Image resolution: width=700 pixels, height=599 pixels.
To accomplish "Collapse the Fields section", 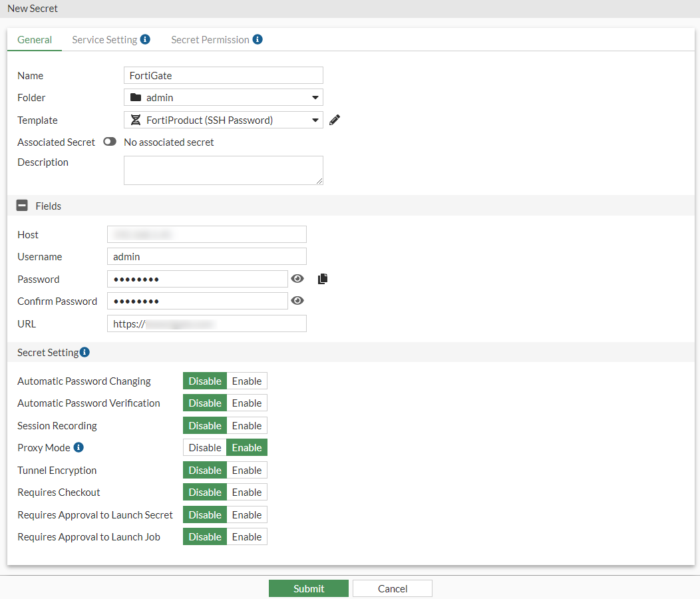I will (21, 205).
